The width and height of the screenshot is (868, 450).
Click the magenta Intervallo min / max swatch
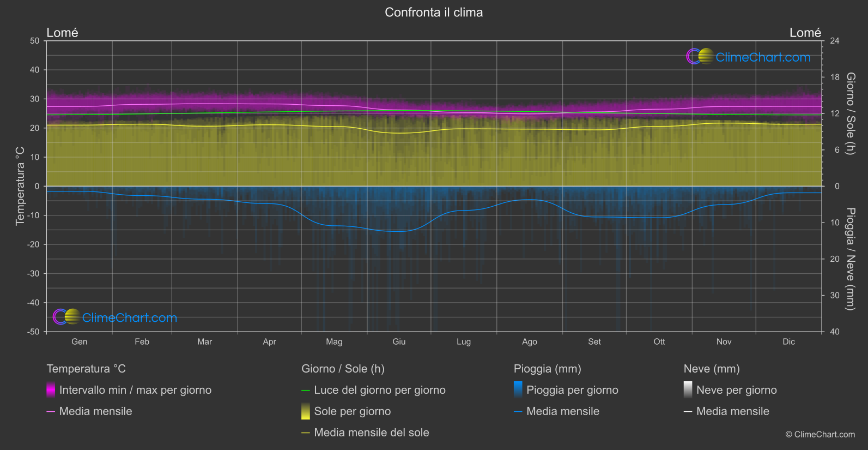pos(51,389)
